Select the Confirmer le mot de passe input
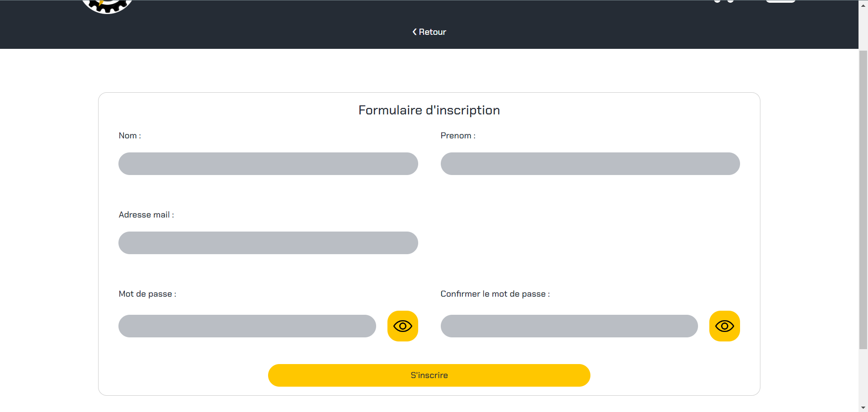The width and height of the screenshot is (868, 412). click(569, 326)
